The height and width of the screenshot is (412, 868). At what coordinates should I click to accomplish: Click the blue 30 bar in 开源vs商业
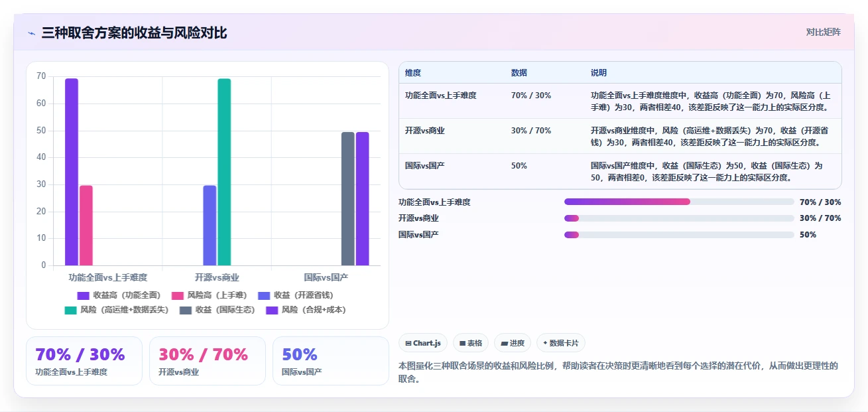[210, 226]
